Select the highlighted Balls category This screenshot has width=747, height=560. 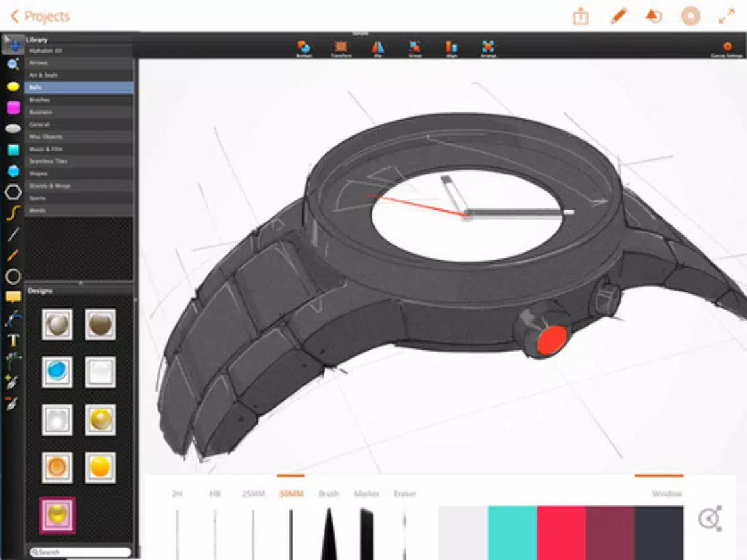point(79,87)
